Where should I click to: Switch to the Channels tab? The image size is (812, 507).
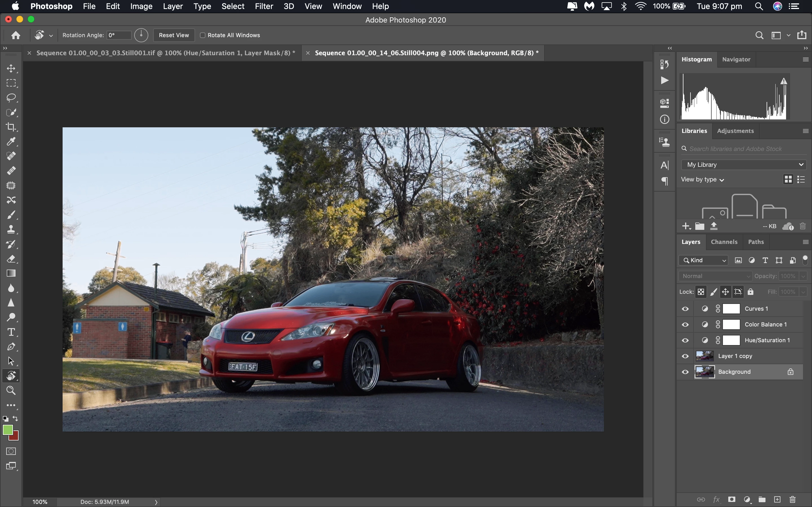tap(724, 242)
